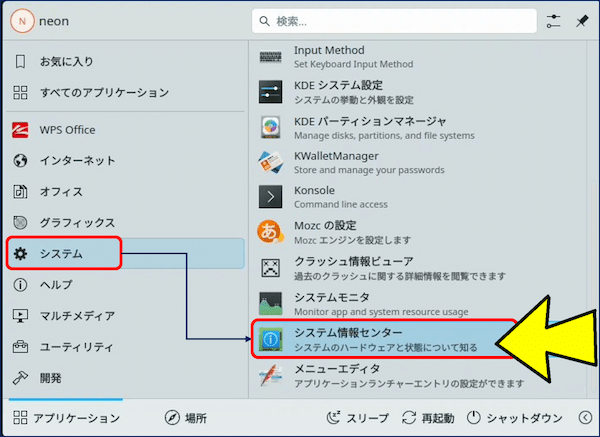The width and height of the screenshot is (600, 437).
Task: Open the search configuration sliders button
Action: (554, 21)
